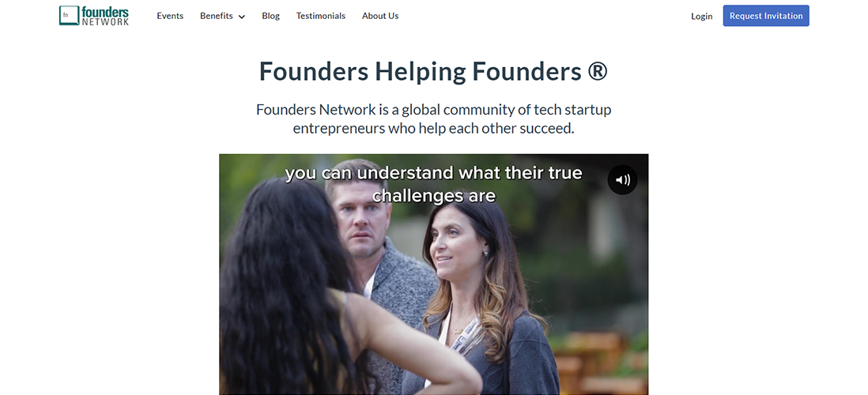This screenshot has width=868, height=395.
Task: Open the Benefits menu item
Action: [217, 16]
